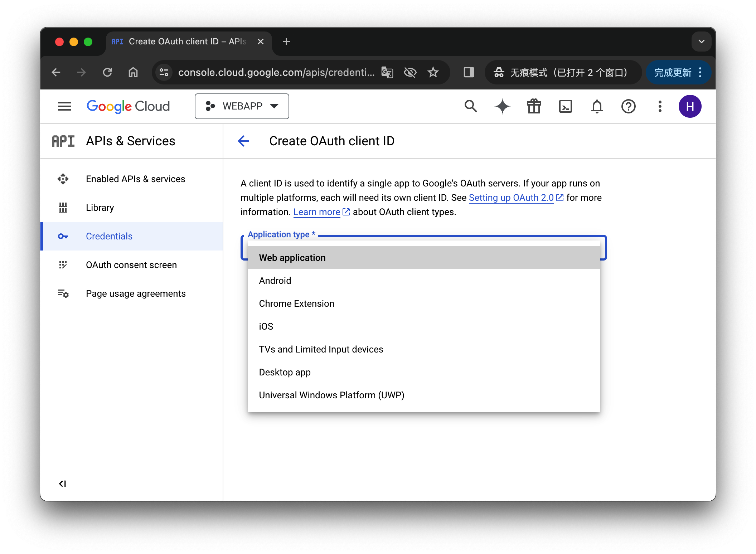Select Android as application type

point(275,280)
